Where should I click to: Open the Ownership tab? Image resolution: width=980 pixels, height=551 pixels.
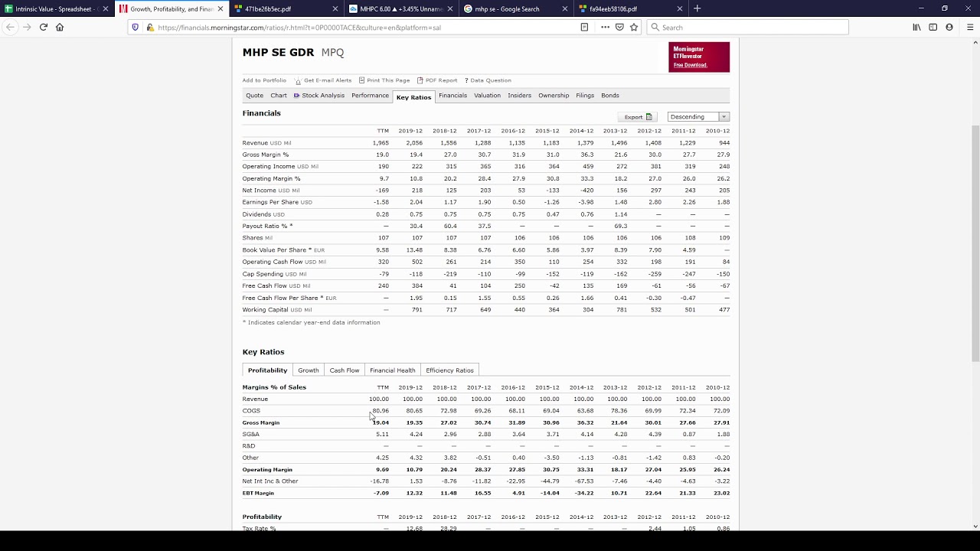tap(554, 96)
